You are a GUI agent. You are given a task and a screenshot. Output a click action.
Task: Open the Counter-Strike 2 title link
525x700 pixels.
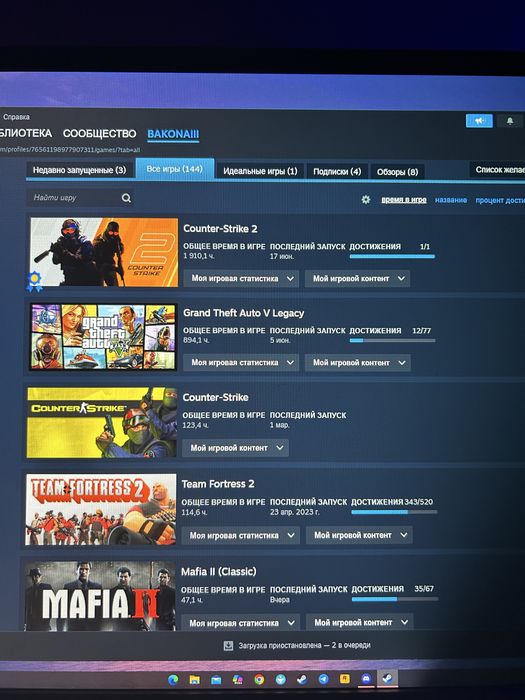pyautogui.click(x=220, y=229)
